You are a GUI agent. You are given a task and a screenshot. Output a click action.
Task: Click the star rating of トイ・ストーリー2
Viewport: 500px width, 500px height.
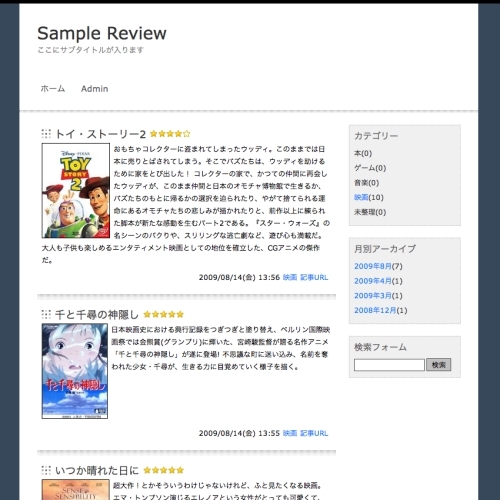(170, 134)
